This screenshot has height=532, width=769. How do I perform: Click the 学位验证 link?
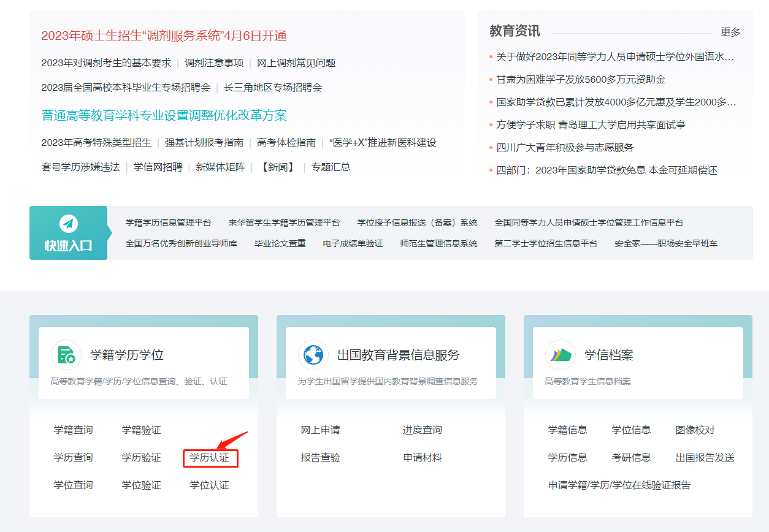(x=141, y=485)
